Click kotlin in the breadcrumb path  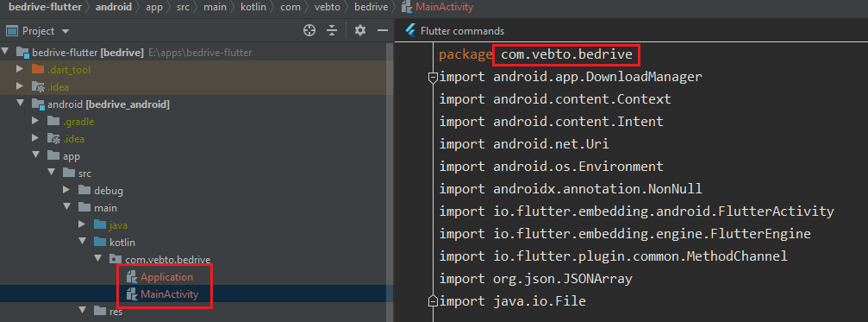tap(254, 7)
